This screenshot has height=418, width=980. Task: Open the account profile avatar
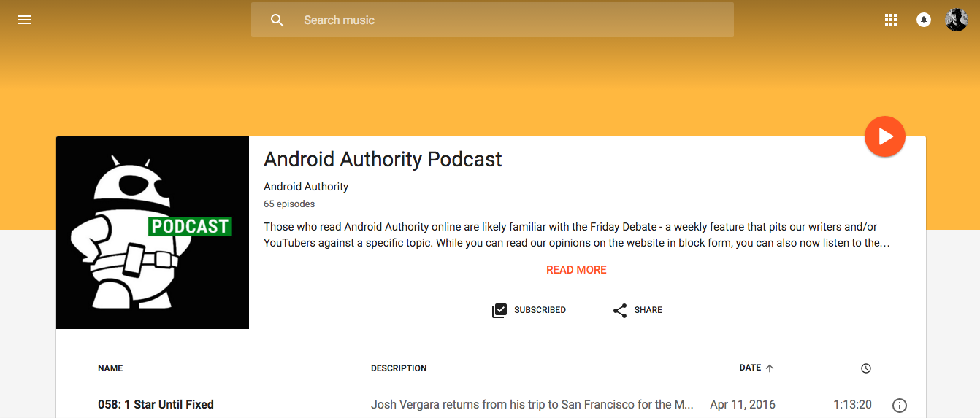pos(957,20)
